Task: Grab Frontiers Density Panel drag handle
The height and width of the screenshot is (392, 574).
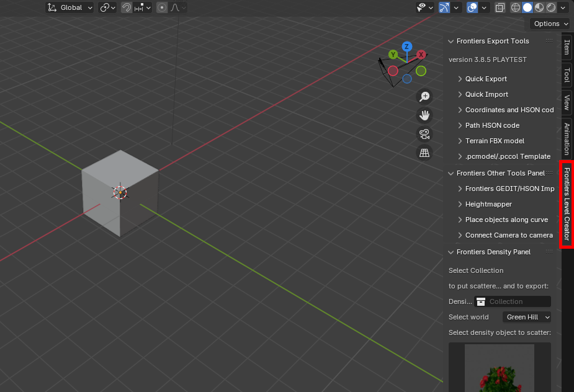Action: (549, 251)
